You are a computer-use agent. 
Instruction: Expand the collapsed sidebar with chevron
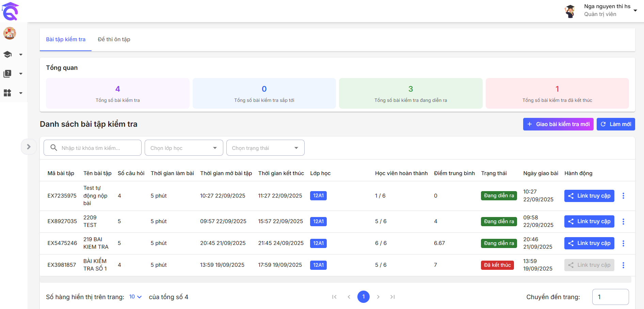(x=29, y=147)
